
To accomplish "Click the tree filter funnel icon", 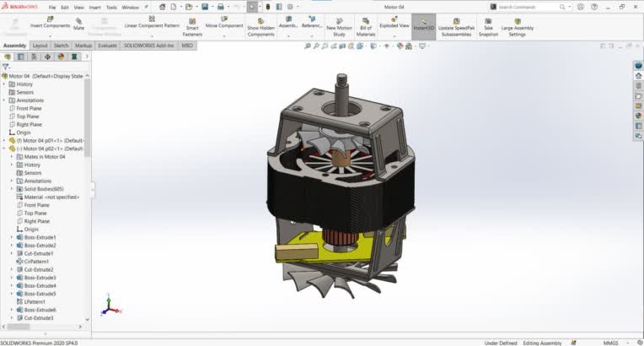I will coord(5,66).
